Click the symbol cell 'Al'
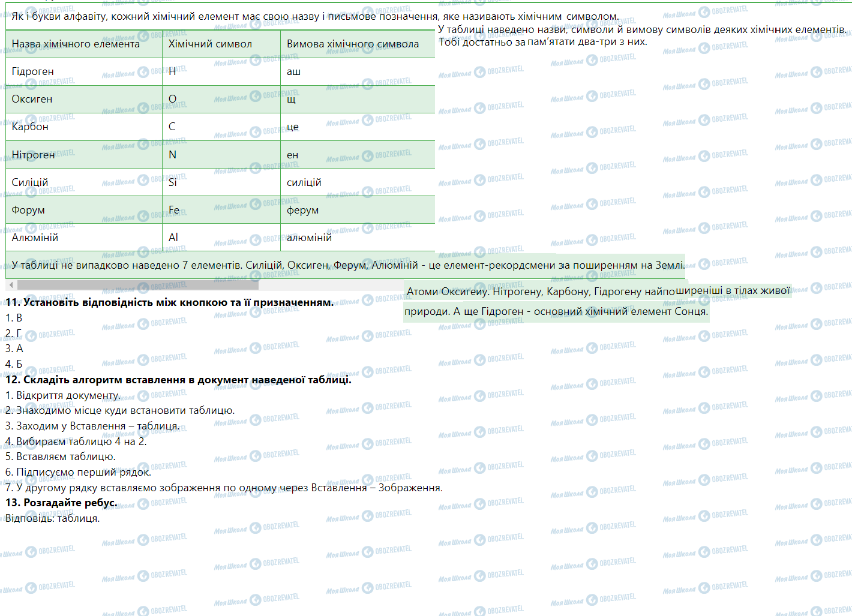852x616 pixels. tap(221, 238)
